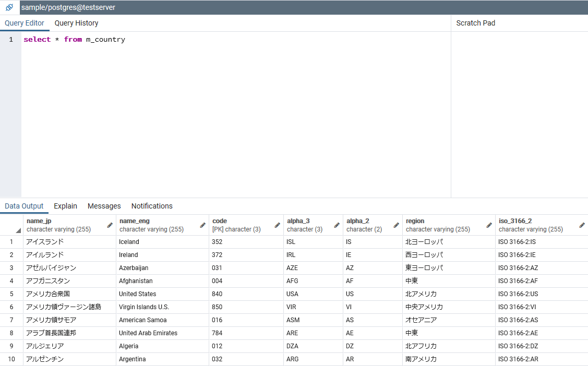Screen dimensions: 588x366
Task: View the Notifications tab
Action: pyautogui.click(x=152, y=206)
